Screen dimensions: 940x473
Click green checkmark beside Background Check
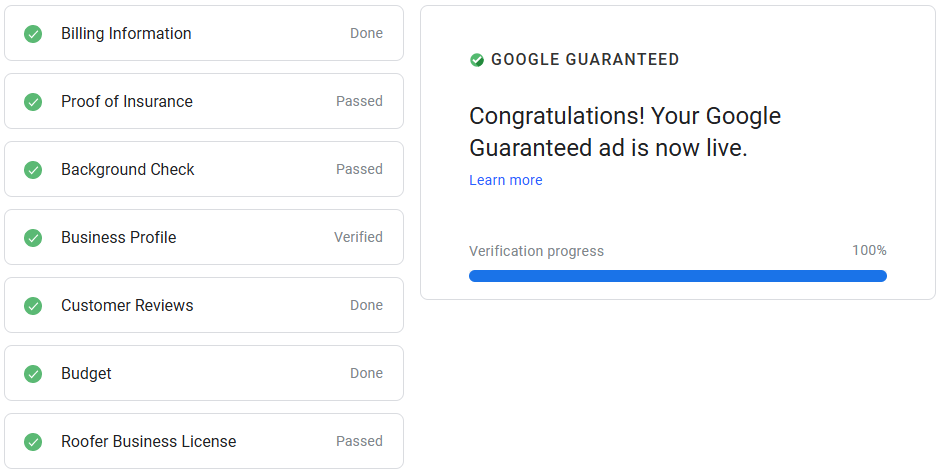33,170
